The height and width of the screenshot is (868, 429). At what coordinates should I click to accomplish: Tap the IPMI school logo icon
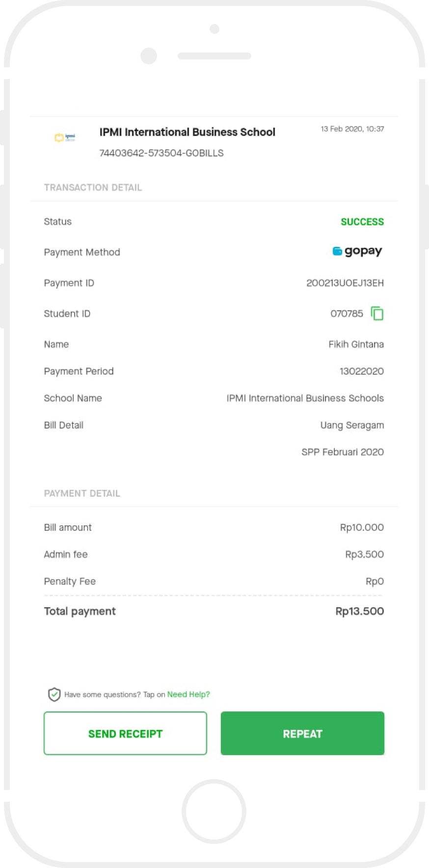tap(65, 138)
